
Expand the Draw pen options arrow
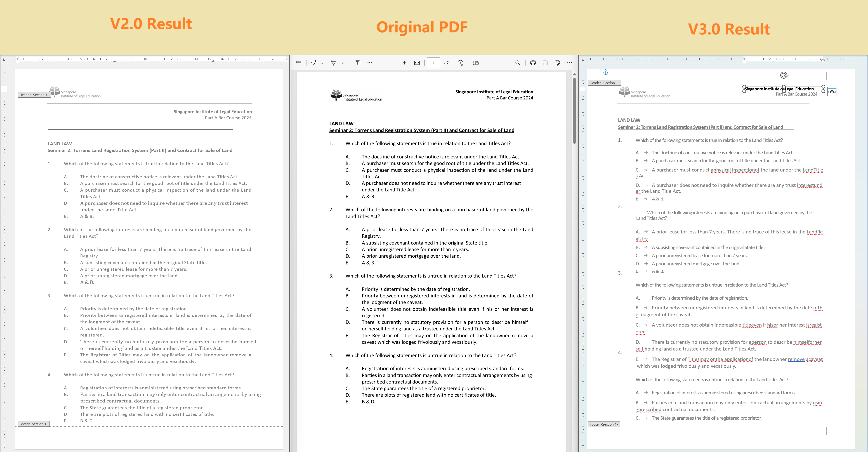click(342, 63)
